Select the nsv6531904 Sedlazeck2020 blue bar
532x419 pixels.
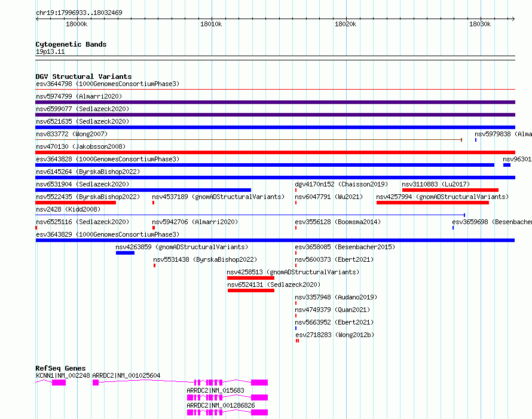point(143,190)
